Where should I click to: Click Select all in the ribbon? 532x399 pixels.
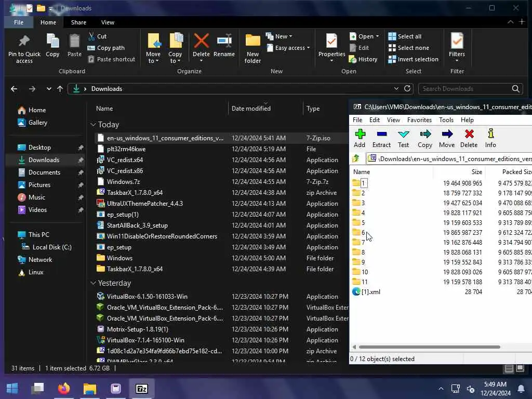[405, 36]
